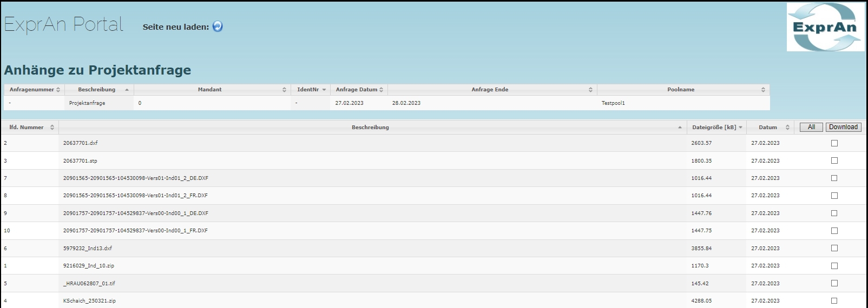The image size is (868, 308).
Task: Click the reload page refresh icon
Action: (218, 26)
